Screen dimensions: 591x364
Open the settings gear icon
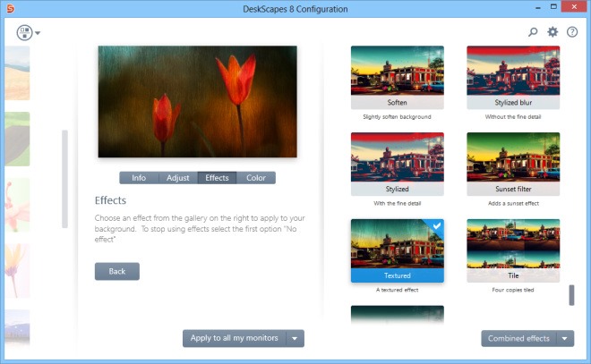(x=552, y=32)
